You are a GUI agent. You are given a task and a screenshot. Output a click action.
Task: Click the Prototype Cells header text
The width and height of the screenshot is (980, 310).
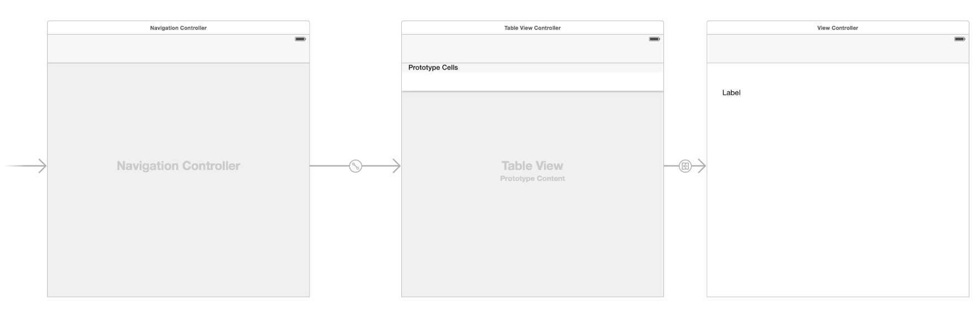[433, 68]
